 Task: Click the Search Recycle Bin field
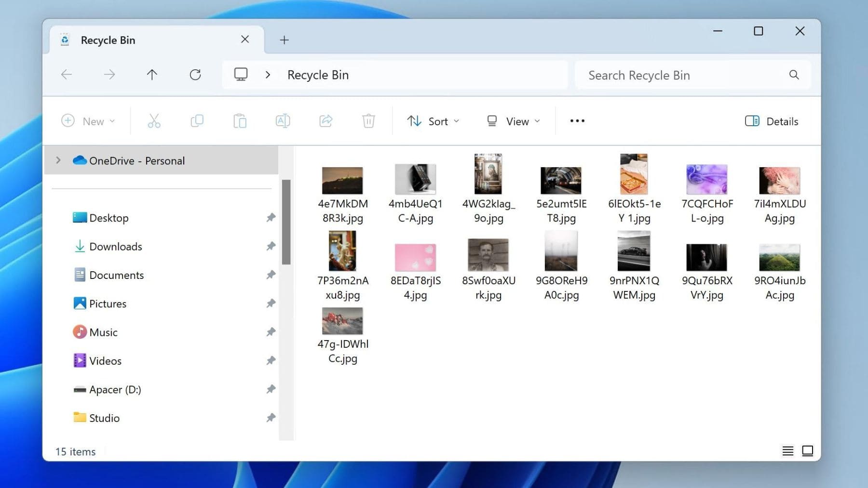692,75
